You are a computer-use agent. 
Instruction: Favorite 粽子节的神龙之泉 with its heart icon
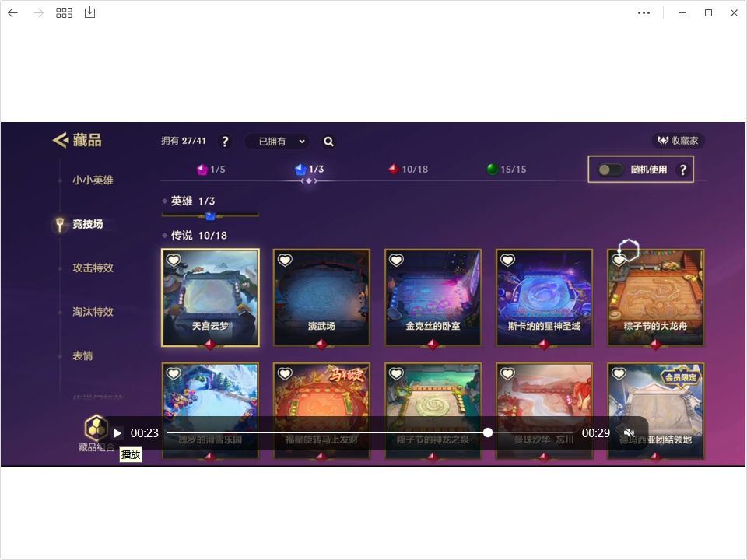(x=396, y=374)
